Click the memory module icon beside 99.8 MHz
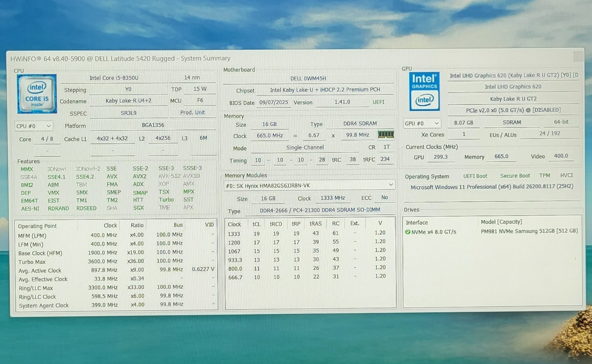592x364 pixels. point(386,134)
